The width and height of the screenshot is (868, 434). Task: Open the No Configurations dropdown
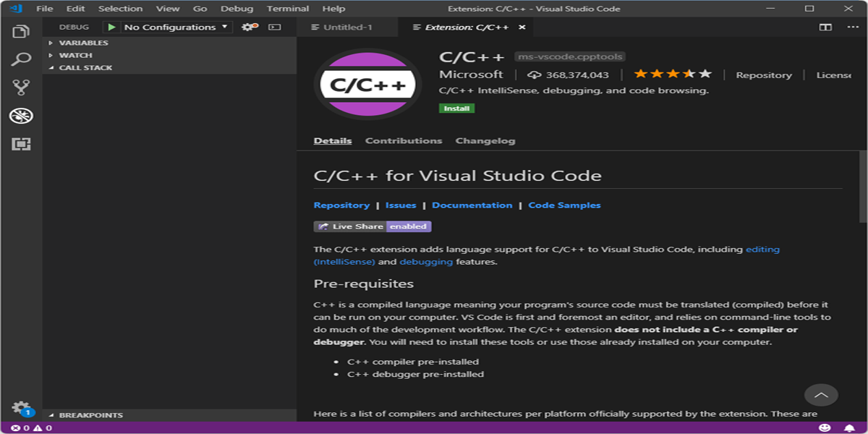tap(176, 27)
